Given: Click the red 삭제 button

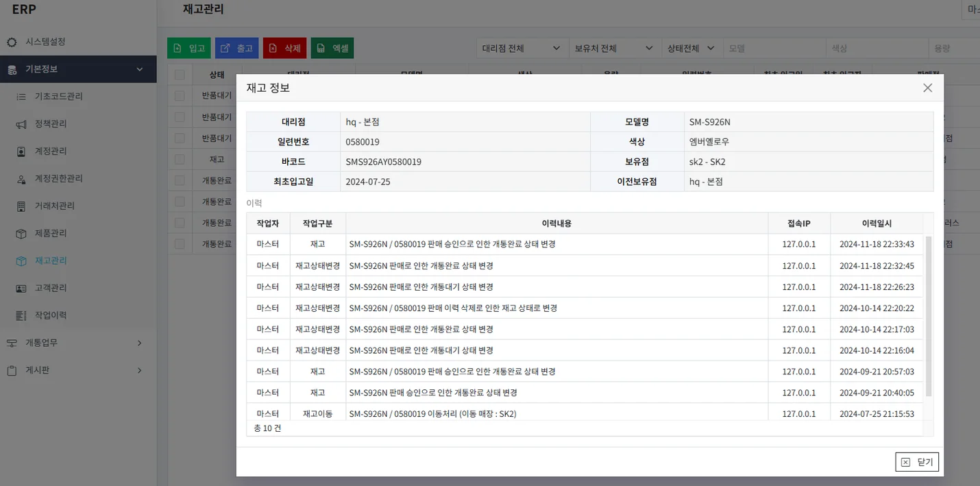Looking at the screenshot, I should click(285, 48).
